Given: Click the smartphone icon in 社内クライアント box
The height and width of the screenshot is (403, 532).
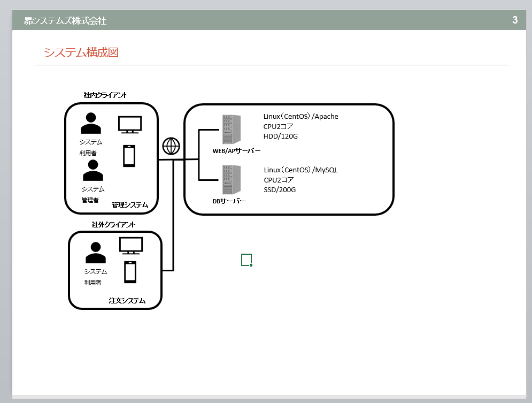Looking at the screenshot, I should (x=129, y=156).
